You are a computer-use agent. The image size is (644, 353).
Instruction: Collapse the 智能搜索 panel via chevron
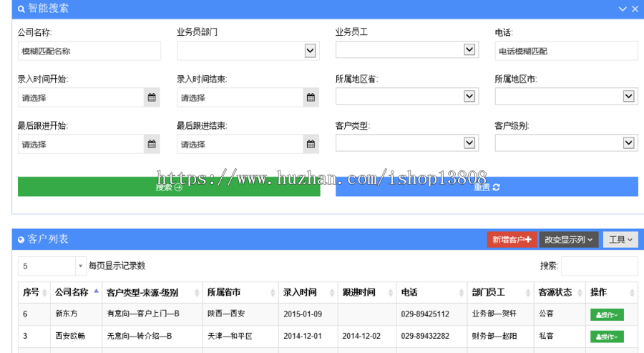click(623, 9)
